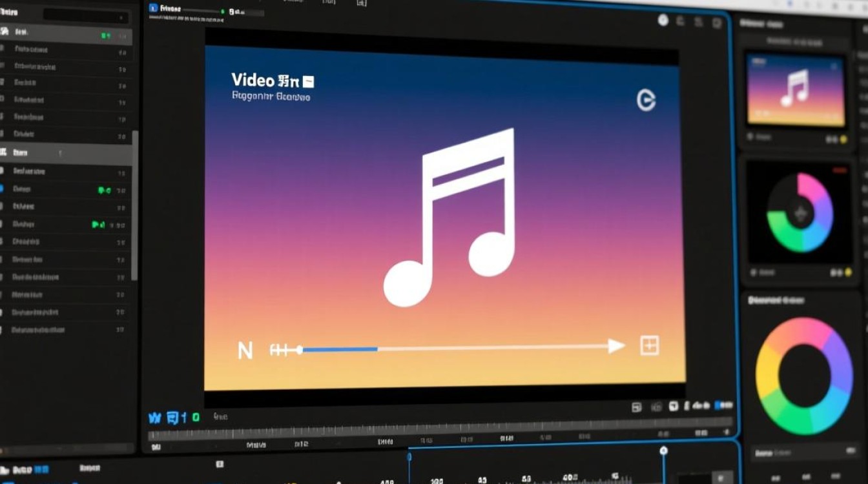The image size is (868, 484).
Task: Click the white circle icon above the preview
Action: click(663, 21)
